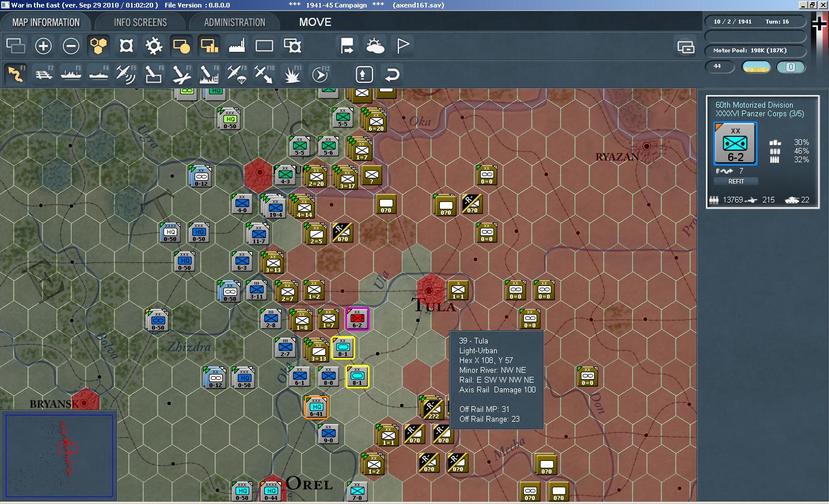The height and width of the screenshot is (504, 829).
Task: Select the 19-4 blue unit stack
Action: pos(274,207)
